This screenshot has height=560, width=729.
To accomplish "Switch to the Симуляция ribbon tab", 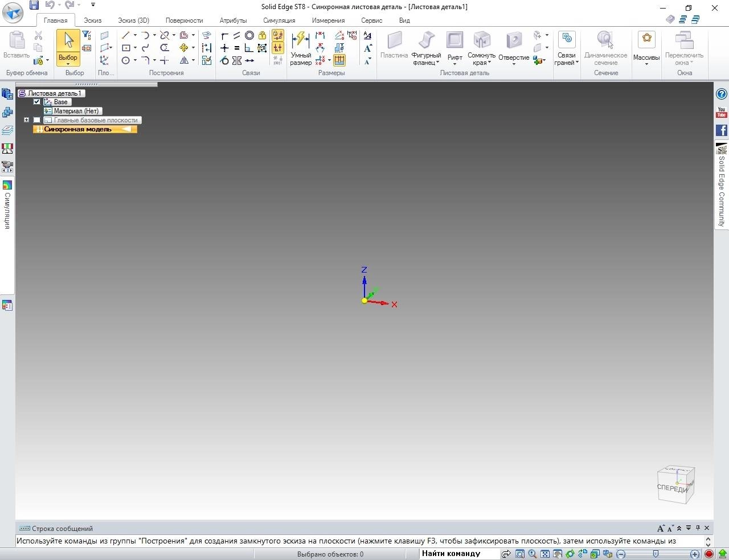I will [x=279, y=20].
